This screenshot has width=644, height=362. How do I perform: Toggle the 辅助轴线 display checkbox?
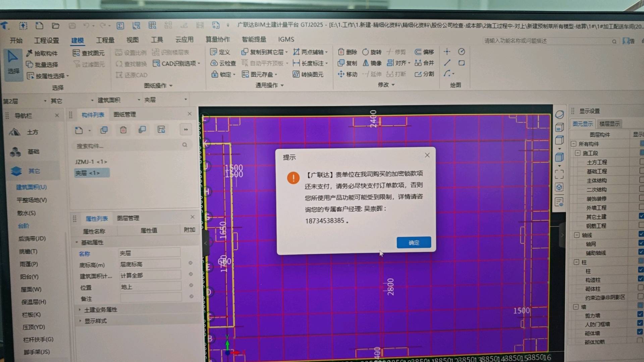(641, 252)
